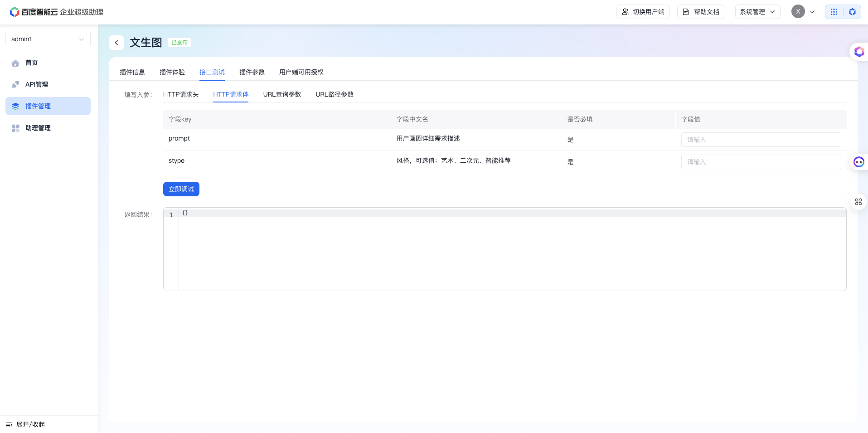Click the floating four-circles apps icon
868x433 pixels.
858,202
